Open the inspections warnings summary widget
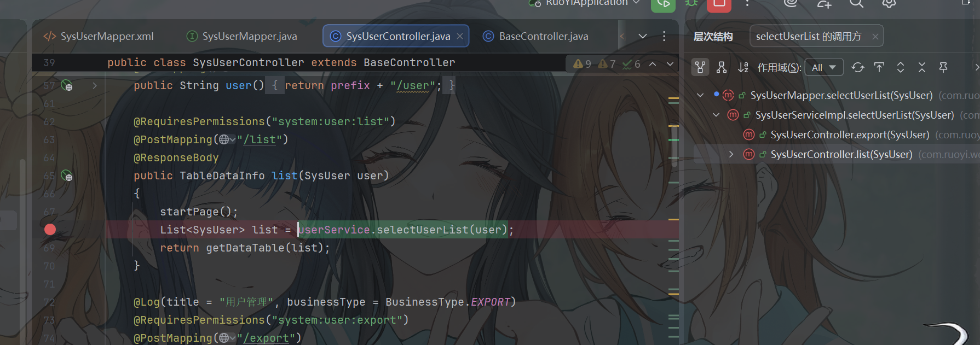980x345 pixels. [607, 64]
